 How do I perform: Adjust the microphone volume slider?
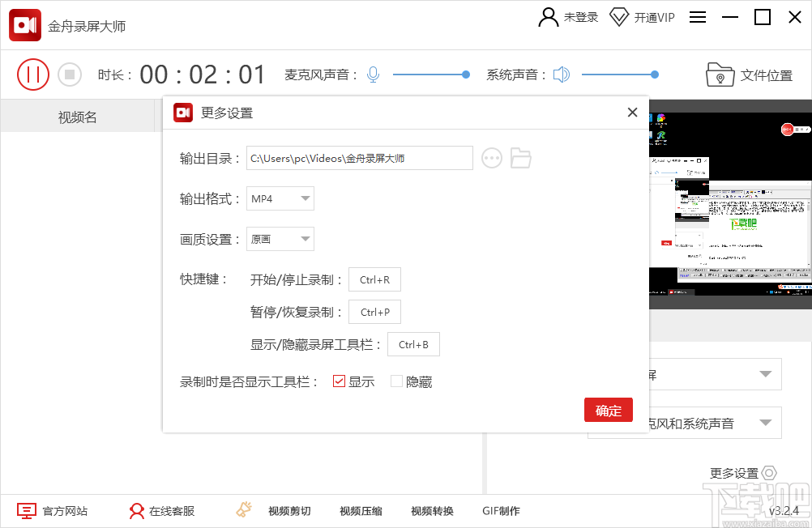tap(466, 74)
